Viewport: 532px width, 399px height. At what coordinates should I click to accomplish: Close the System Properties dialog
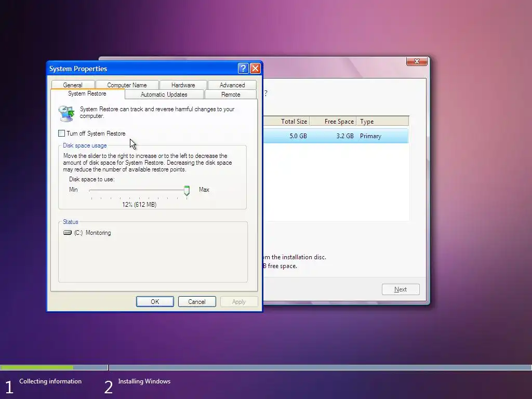point(255,69)
